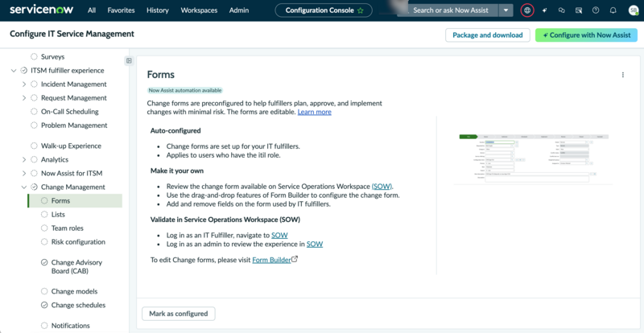
Task: Open the History menu
Action: (x=158, y=10)
